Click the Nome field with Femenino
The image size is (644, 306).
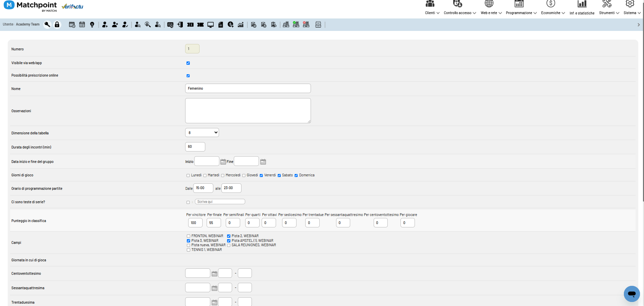[x=248, y=88]
